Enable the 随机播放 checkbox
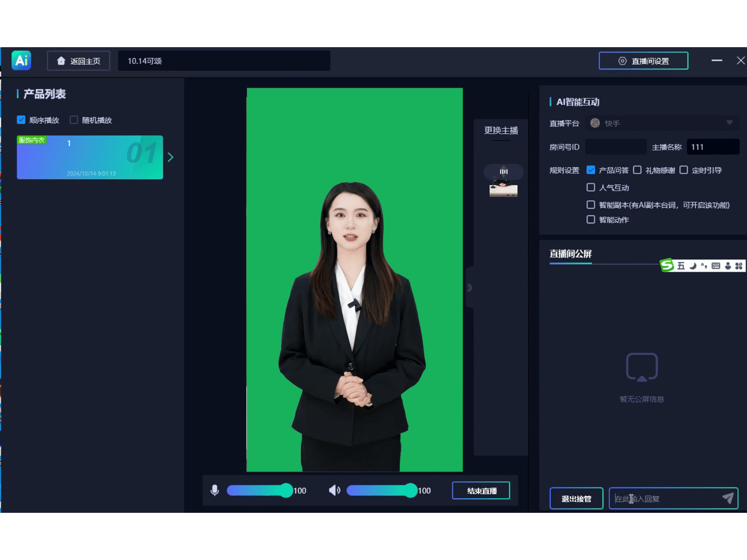The width and height of the screenshot is (747, 560). pyautogui.click(x=74, y=120)
